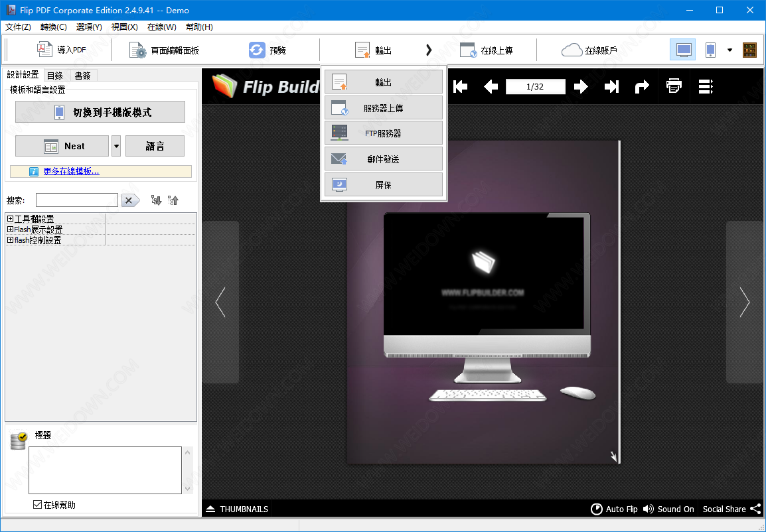Open the 選項(Y) menu
Screen dimensions: 766x532
(x=89, y=27)
